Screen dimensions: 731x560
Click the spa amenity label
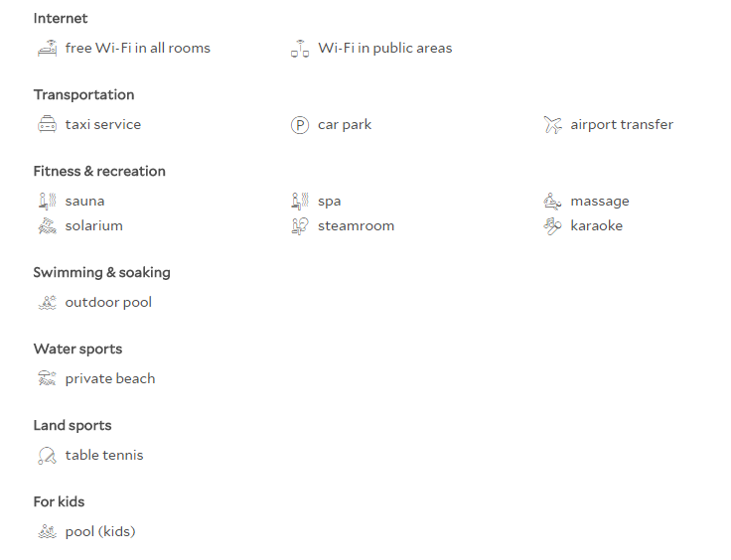(x=329, y=202)
